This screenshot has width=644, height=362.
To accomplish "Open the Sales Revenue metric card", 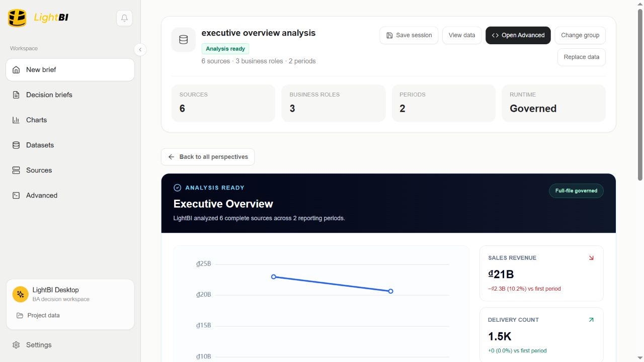I will (x=541, y=274).
